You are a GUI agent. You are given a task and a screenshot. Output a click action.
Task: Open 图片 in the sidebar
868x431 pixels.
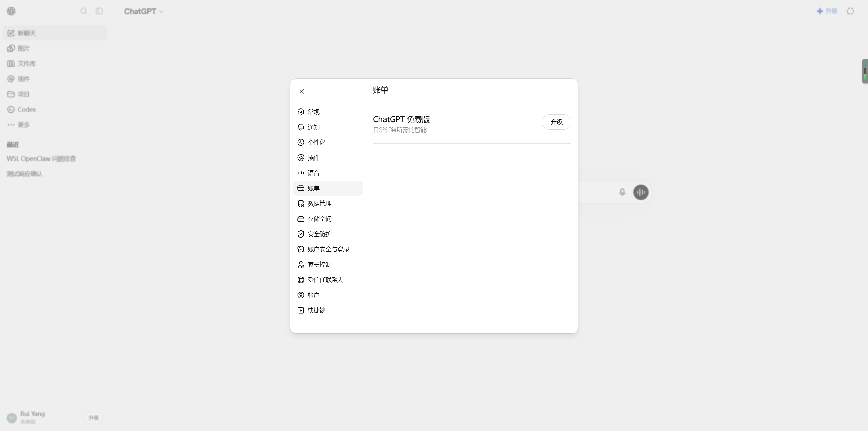click(x=55, y=48)
